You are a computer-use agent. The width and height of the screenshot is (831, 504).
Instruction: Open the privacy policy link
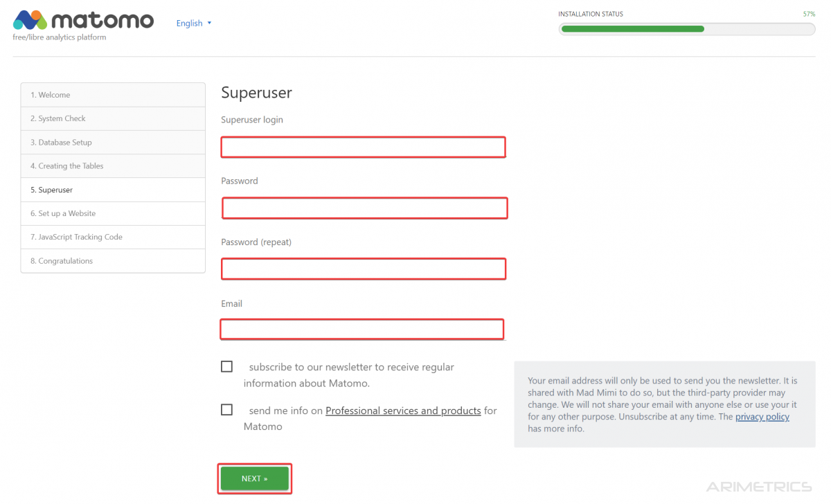point(762,417)
